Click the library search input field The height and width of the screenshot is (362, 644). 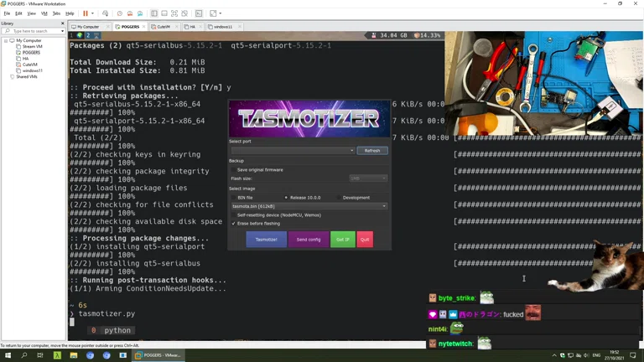[33, 31]
